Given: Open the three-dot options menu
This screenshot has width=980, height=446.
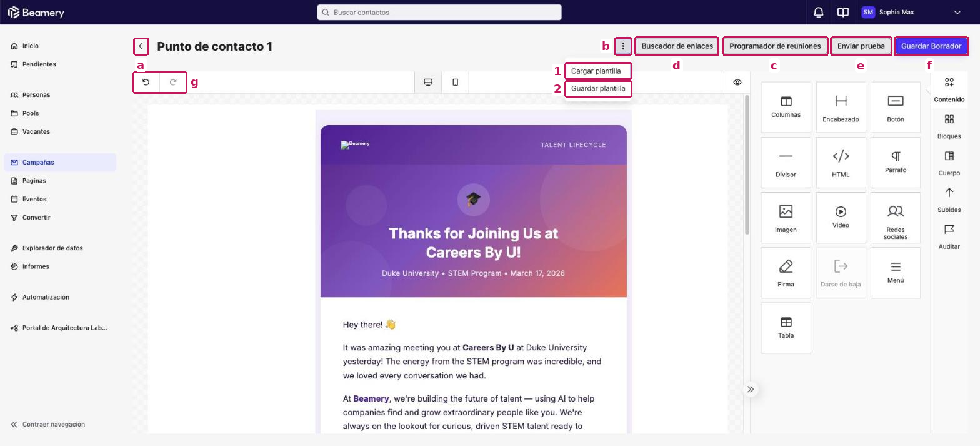Looking at the screenshot, I should point(623,46).
